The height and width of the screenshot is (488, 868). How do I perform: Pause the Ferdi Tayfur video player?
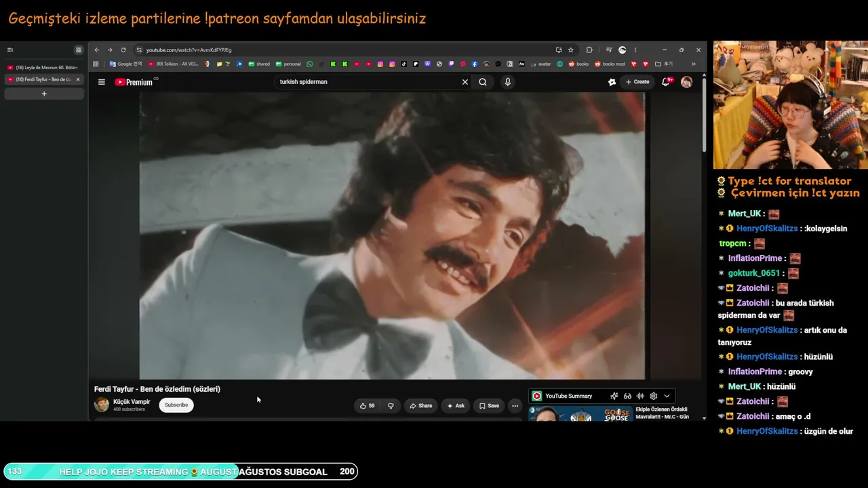point(392,236)
